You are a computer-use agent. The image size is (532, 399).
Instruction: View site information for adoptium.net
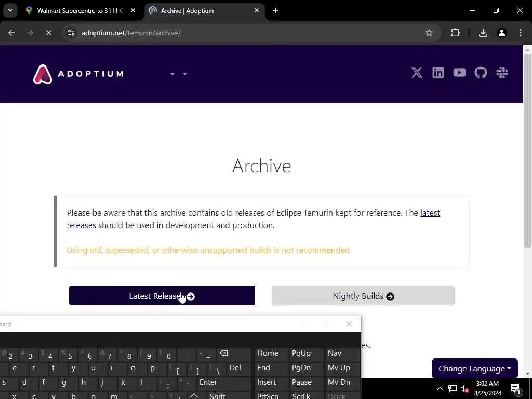click(x=71, y=33)
